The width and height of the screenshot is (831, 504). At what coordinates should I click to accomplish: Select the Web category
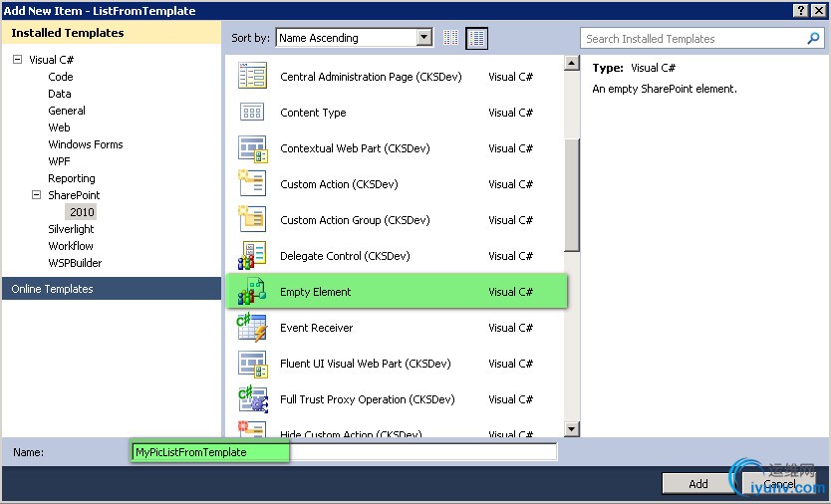[x=59, y=127]
